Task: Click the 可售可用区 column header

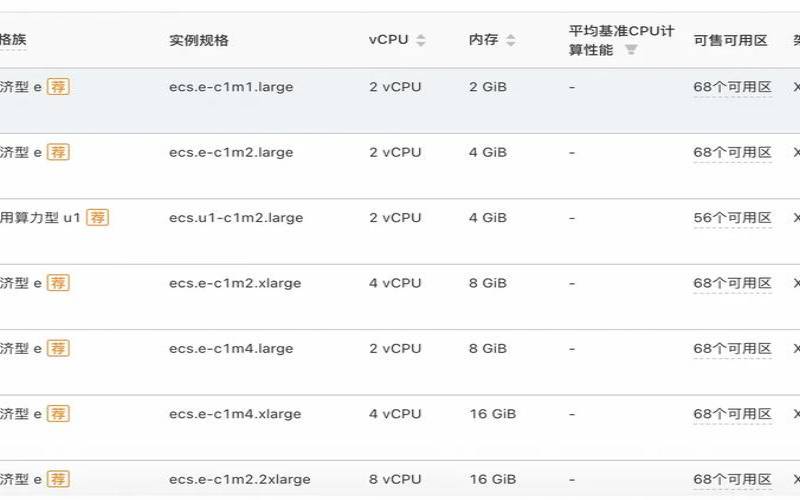Action: click(730, 41)
